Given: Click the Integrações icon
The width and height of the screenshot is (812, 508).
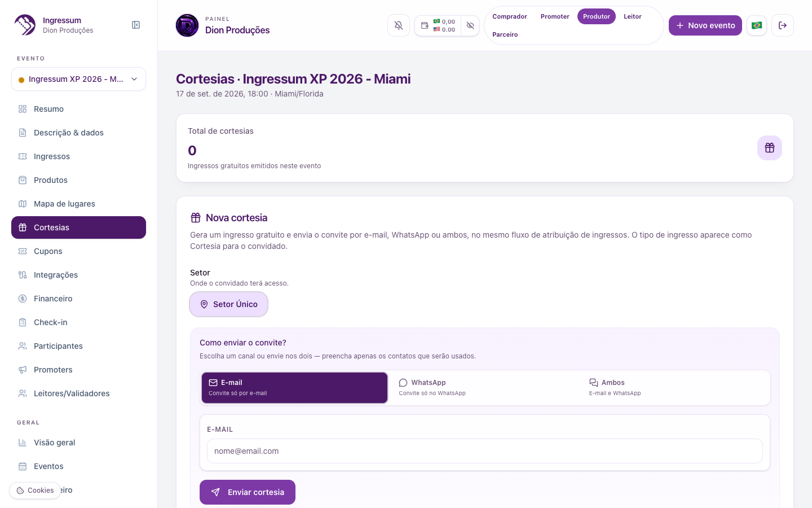Looking at the screenshot, I should point(23,275).
